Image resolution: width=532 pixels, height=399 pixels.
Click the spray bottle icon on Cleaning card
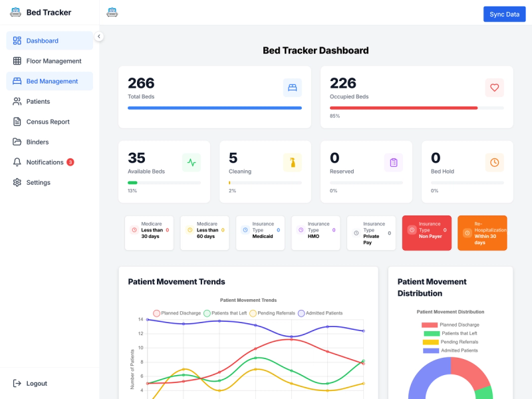tap(292, 162)
